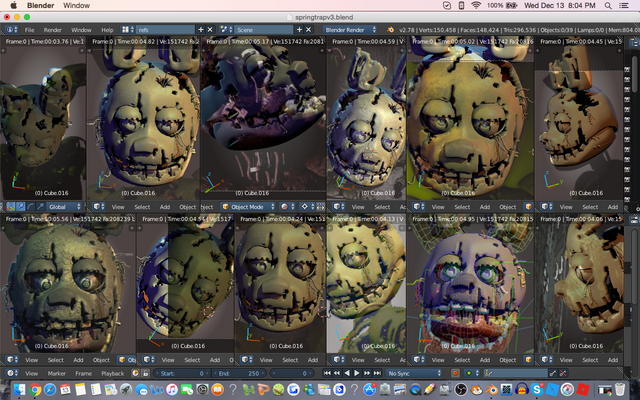Open the Playback menu in timeline
The height and width of the screenshot is (400, 640).
(112, 373)
